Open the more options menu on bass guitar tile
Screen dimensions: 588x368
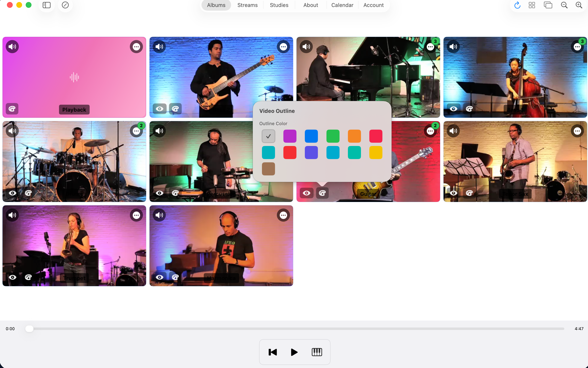pyautogui.click(x=283, y=47)
